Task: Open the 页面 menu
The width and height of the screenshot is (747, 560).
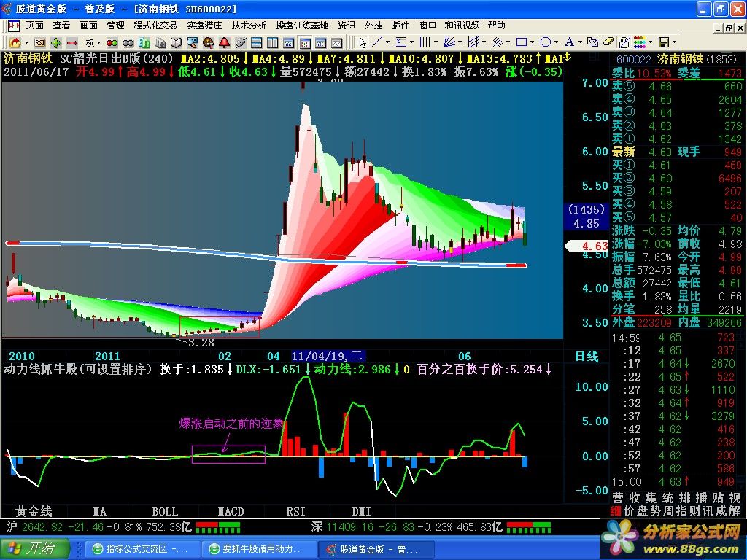Action: click(34, 26)
